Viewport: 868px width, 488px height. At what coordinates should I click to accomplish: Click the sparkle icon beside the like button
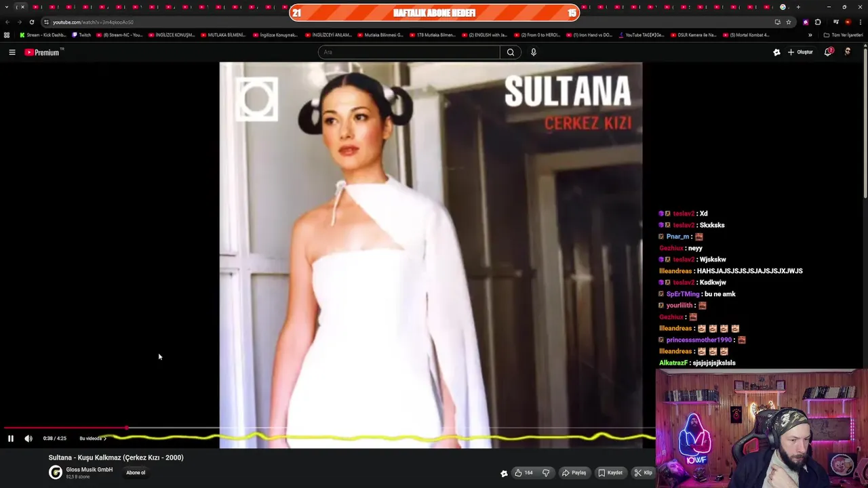tap(504, 474)
